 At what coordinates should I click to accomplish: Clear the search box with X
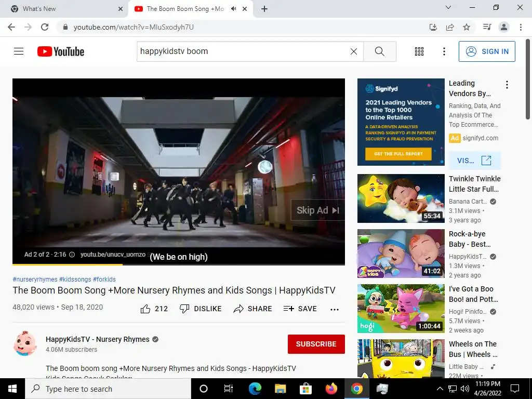353,51
